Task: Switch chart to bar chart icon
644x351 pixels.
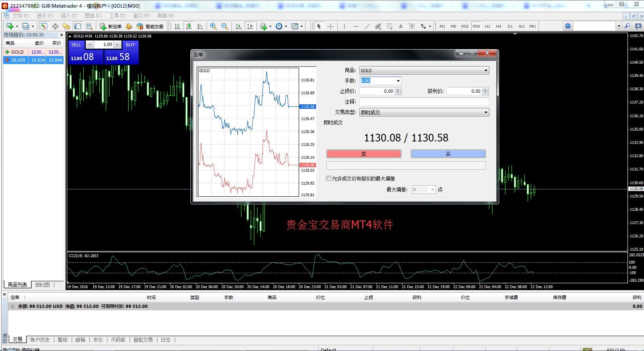Action: 178,26
